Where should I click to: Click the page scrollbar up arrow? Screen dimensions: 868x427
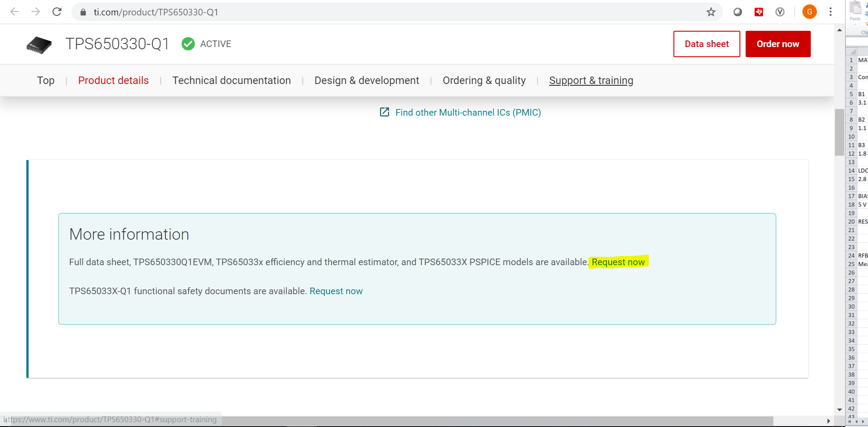(x=839, y=30)
